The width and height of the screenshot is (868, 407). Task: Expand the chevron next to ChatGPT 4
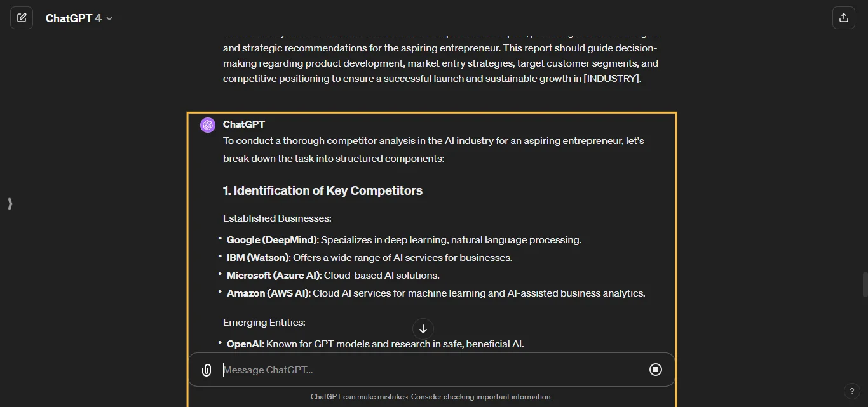[109, 18]
